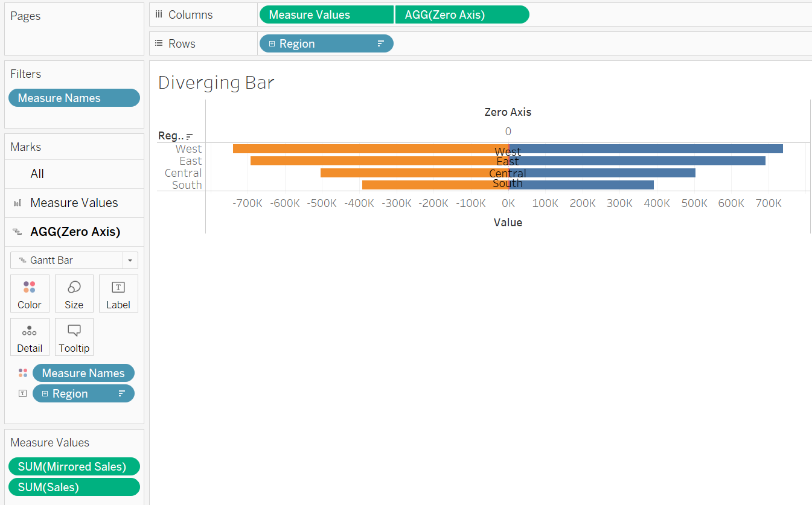Click the AGG(Zero Axis) pill in Columns

tap(462, 14)
